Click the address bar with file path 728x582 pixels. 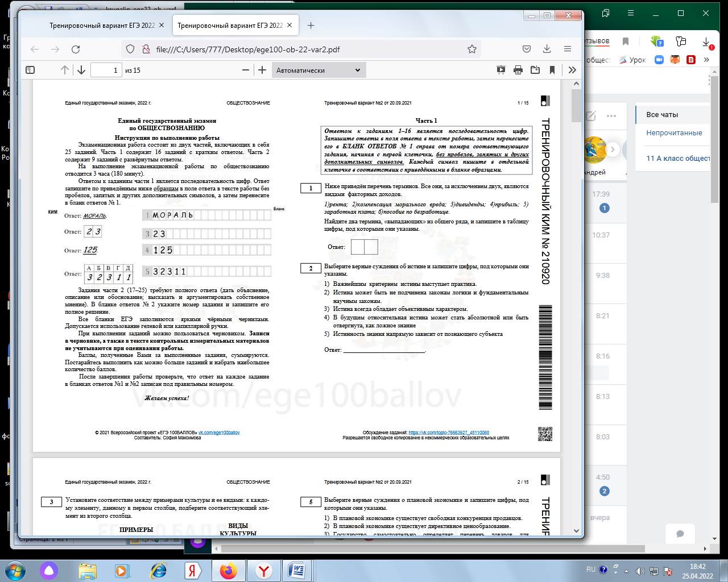[301, 49]
